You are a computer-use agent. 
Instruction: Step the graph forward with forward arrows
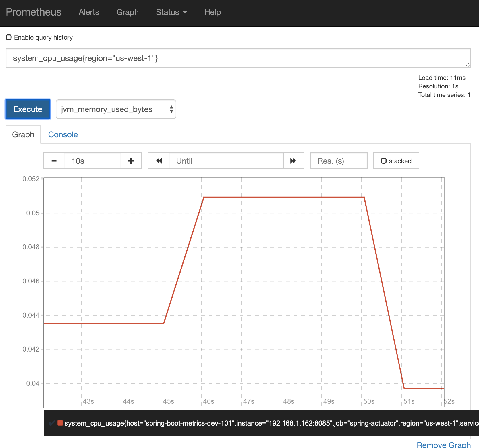[x=293, y=161]
